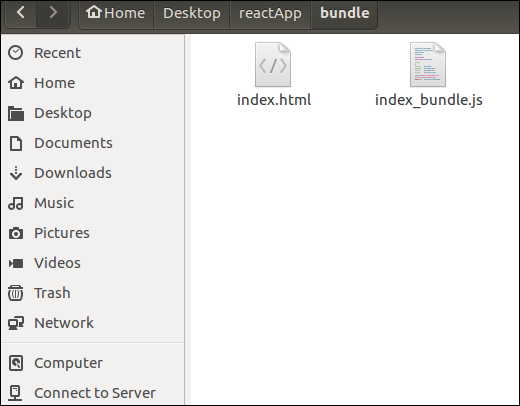The height and width of the screenshot is (406, 520).
Task: Go to Home in the path bar
Action: [x=115, y=13]
